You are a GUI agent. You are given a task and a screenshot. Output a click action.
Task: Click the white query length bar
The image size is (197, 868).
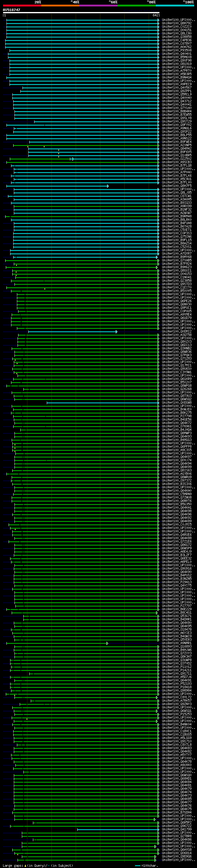(81, 12)
